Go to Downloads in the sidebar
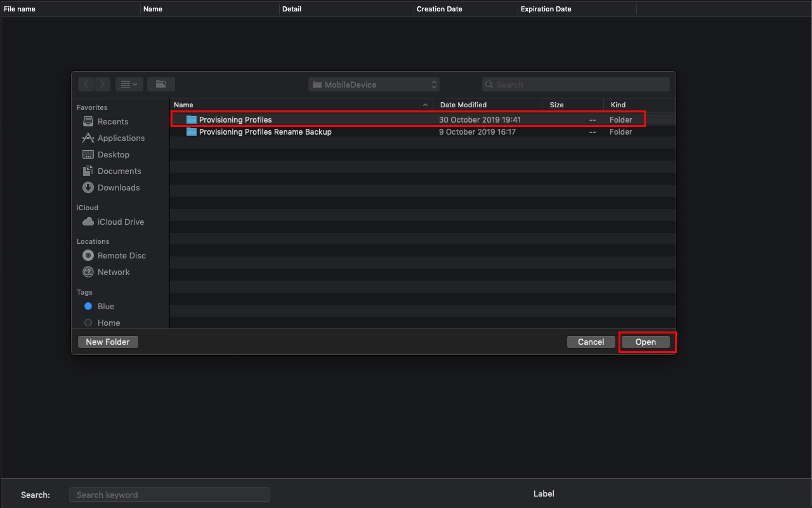This screenshot has width=812, height=508. tap(118, 188)
